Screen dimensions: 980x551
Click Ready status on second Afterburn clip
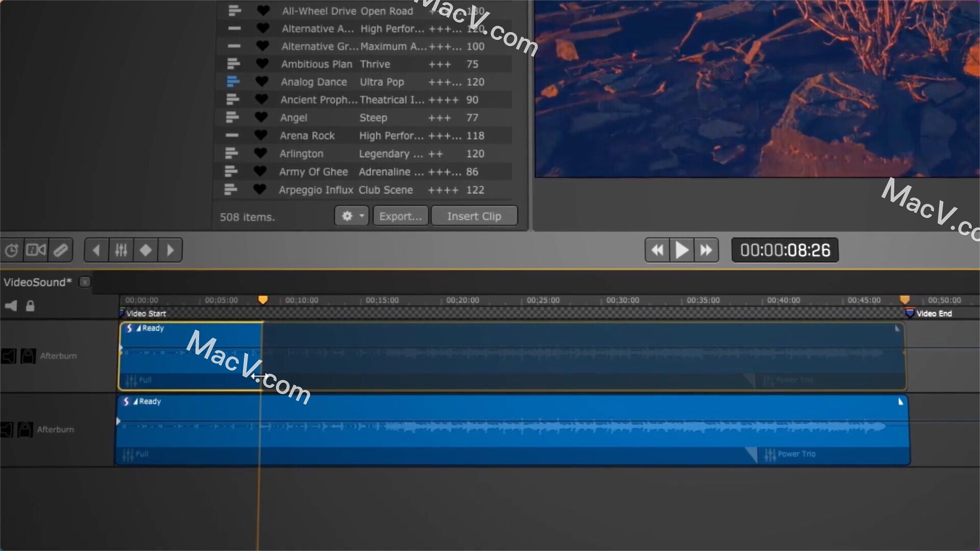[x=150, y=402]
